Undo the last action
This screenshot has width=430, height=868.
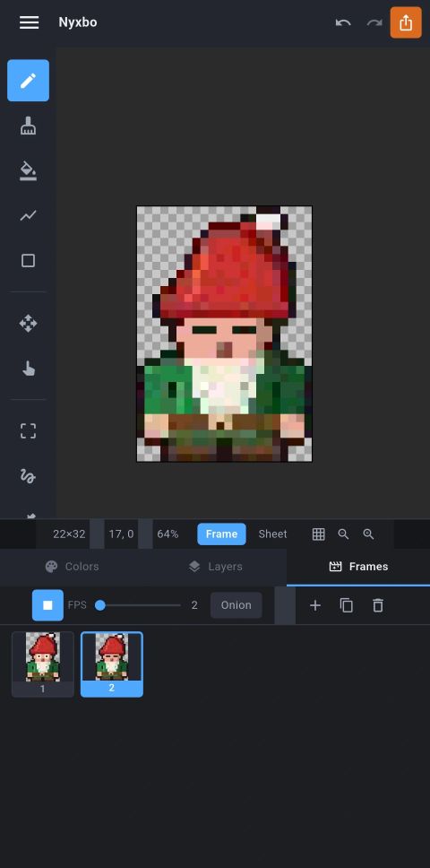343,22
